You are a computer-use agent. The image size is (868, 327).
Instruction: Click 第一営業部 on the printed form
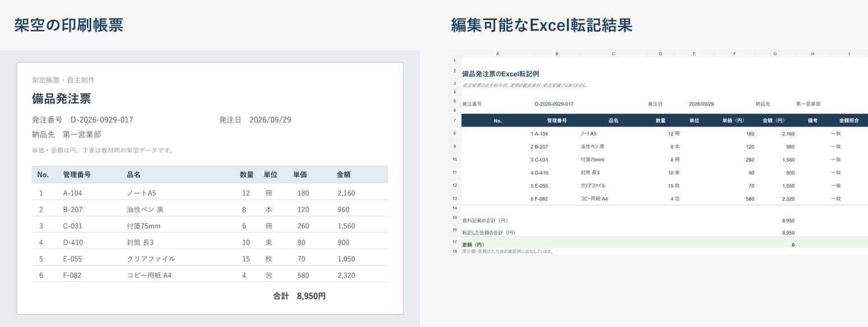(82, 134)
